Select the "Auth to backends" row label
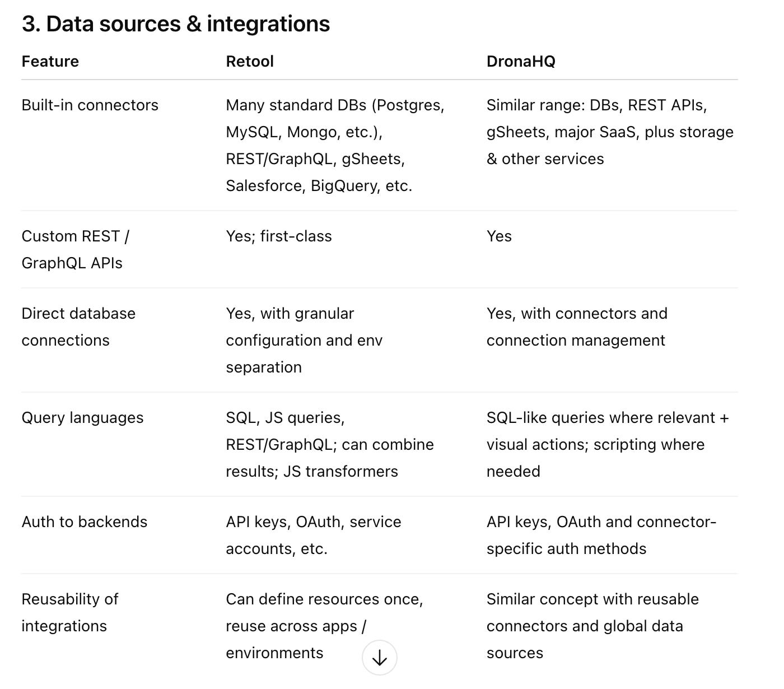The image size is (784, 689). pos(85,522)
